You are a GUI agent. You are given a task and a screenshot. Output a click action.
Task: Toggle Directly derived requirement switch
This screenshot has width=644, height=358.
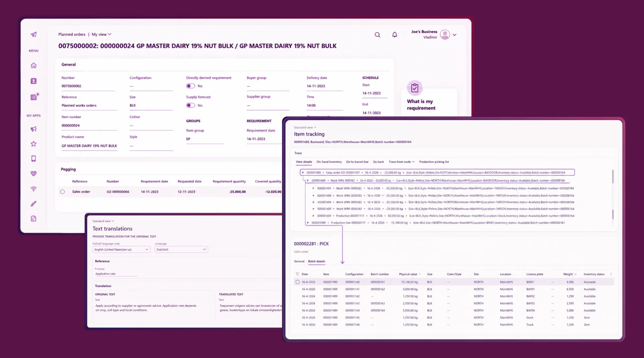click(191, 86)
